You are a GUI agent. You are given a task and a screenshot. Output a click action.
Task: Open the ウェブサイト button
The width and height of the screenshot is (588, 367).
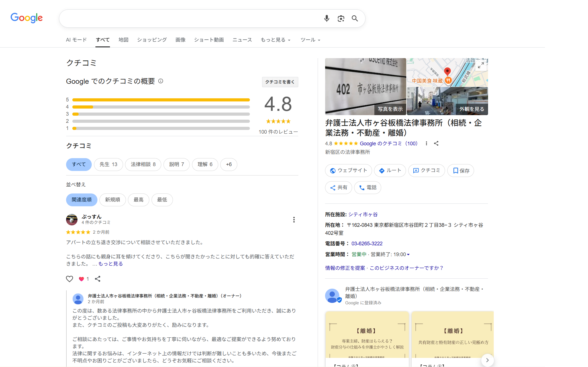tap(348, 170)
